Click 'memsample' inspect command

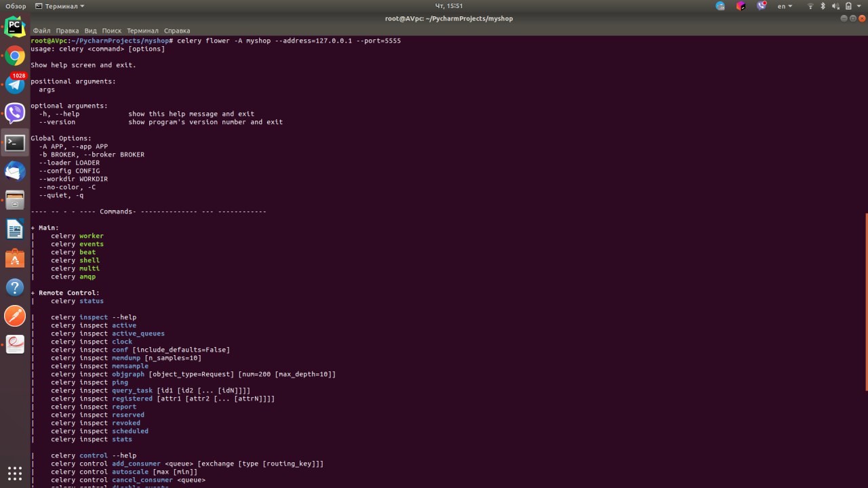[x=130, y=366]
